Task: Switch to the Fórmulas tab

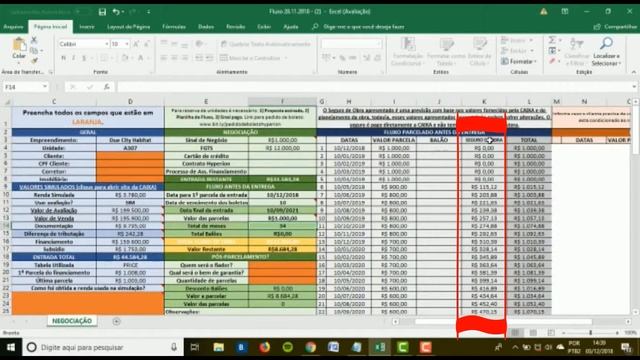Action: pyautogui.click(x=174, y=27)
